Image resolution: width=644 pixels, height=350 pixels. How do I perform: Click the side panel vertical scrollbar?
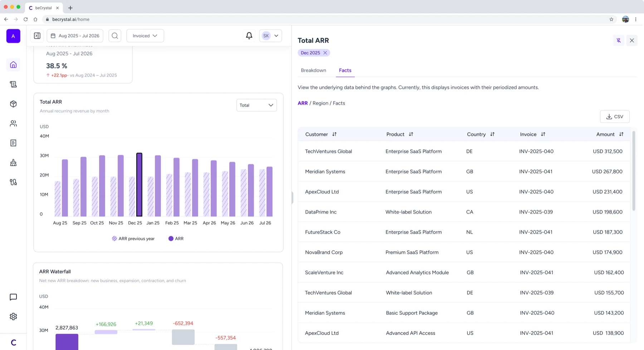point(634,171)
